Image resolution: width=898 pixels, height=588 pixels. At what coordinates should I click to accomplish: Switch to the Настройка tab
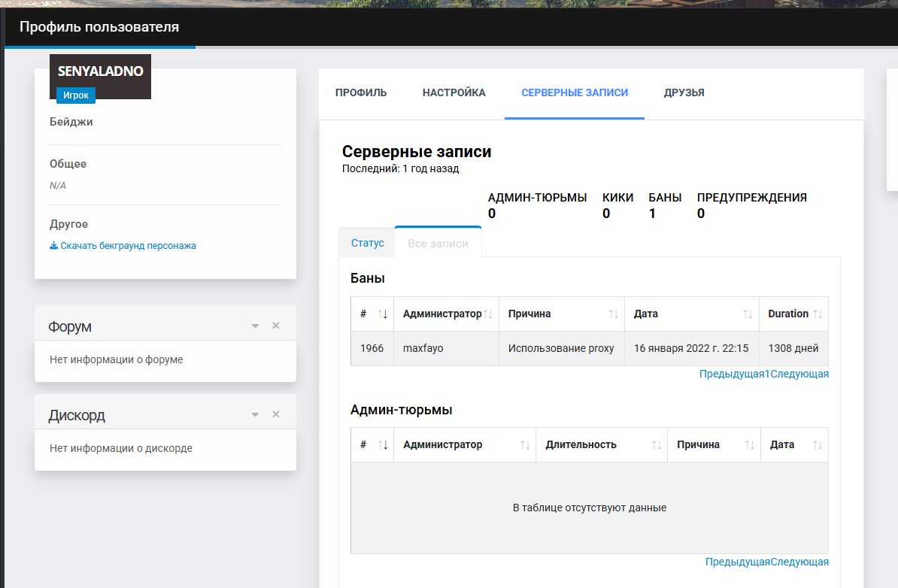[x=454, y=92]
